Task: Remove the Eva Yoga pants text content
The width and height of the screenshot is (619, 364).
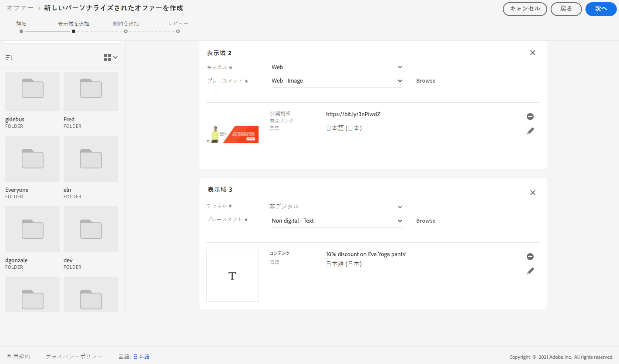Action: (530, 257)
